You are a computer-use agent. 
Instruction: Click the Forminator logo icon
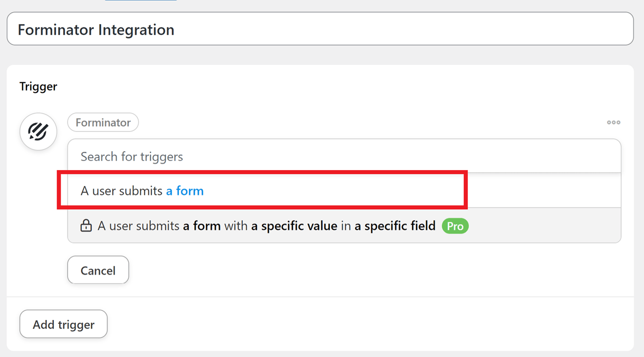[38, 131]
